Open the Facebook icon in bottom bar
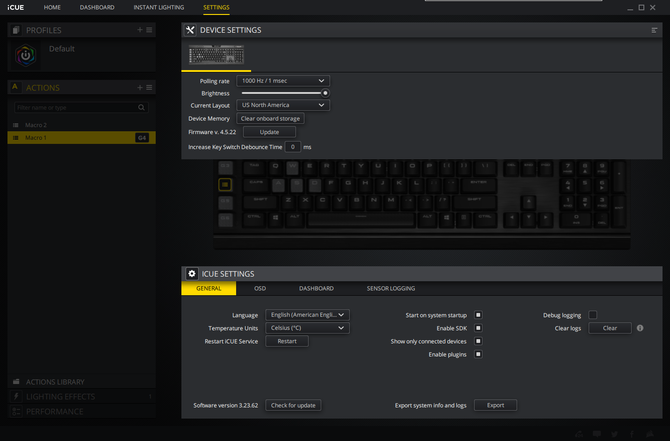The width and height of the screenshot is (670, 441). [632, 434]
